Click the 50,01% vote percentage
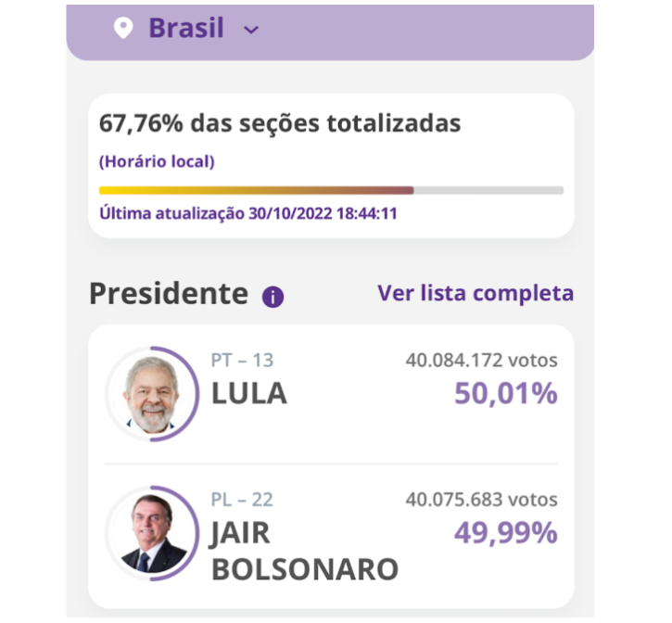This screenshot has height=623, width=672. coord(506,394)
